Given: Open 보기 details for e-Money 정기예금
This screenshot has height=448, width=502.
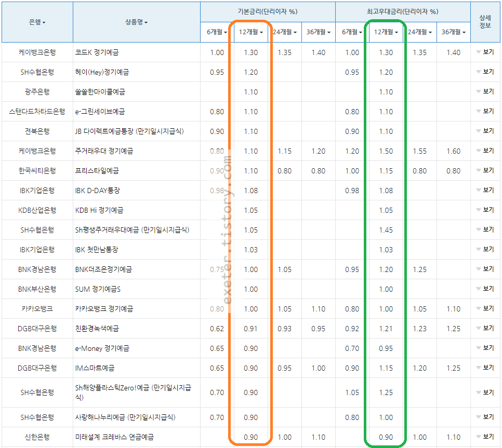Looking at the screenshot, I should [x=485, y=348].
